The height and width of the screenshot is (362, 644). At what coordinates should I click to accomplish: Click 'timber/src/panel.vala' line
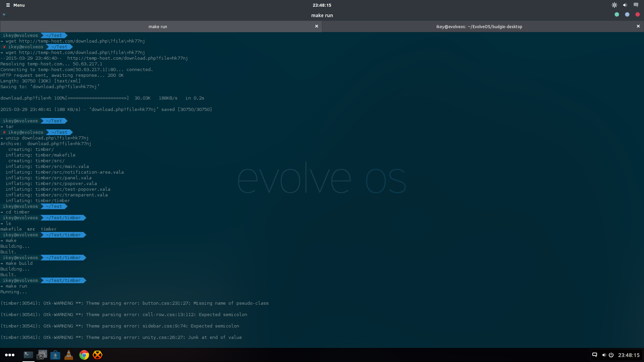63,178
